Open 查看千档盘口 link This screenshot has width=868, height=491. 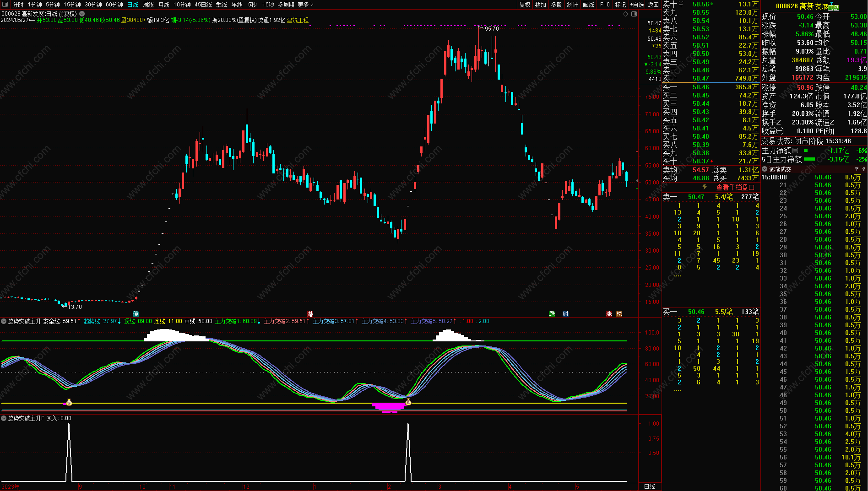[735, 188]
